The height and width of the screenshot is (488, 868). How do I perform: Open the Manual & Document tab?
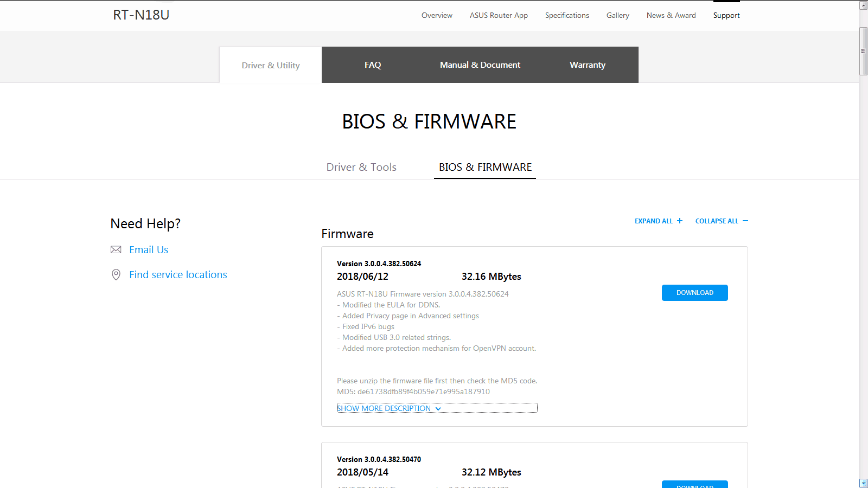tap(480, 65)
